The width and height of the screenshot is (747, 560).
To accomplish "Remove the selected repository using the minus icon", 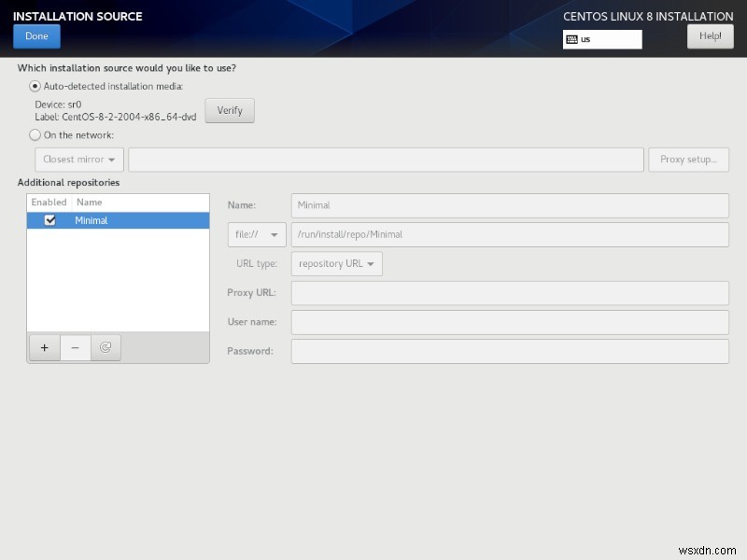I will (75, 347).
